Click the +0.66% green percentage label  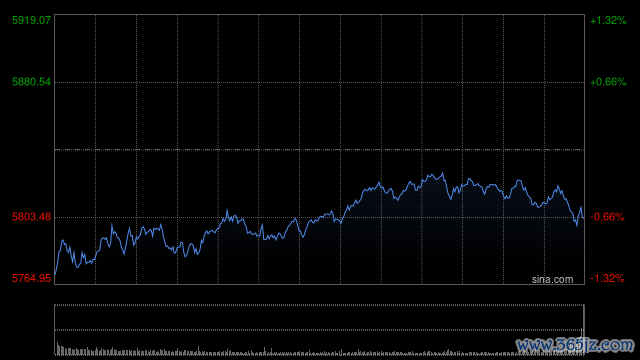(x=608, y=82)
